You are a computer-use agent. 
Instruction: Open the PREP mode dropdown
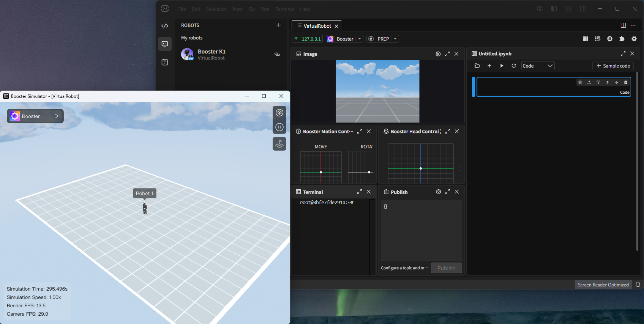[x=383, y=39]
